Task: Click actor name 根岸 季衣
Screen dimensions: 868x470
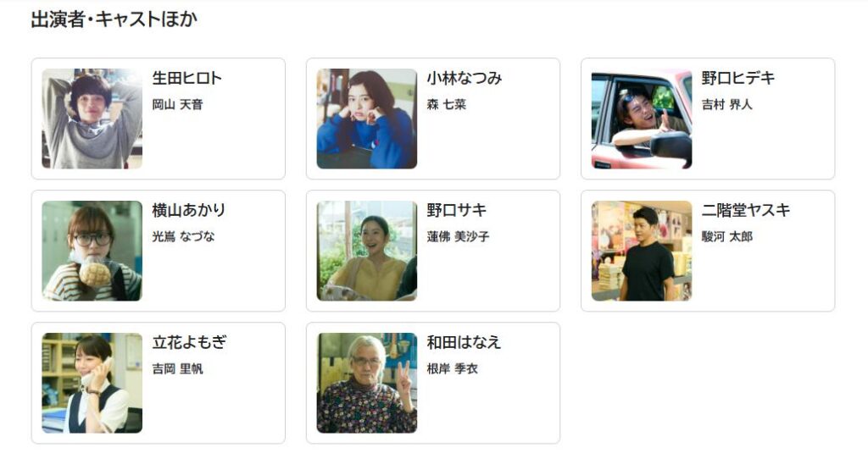Action: tap(453, 369)
